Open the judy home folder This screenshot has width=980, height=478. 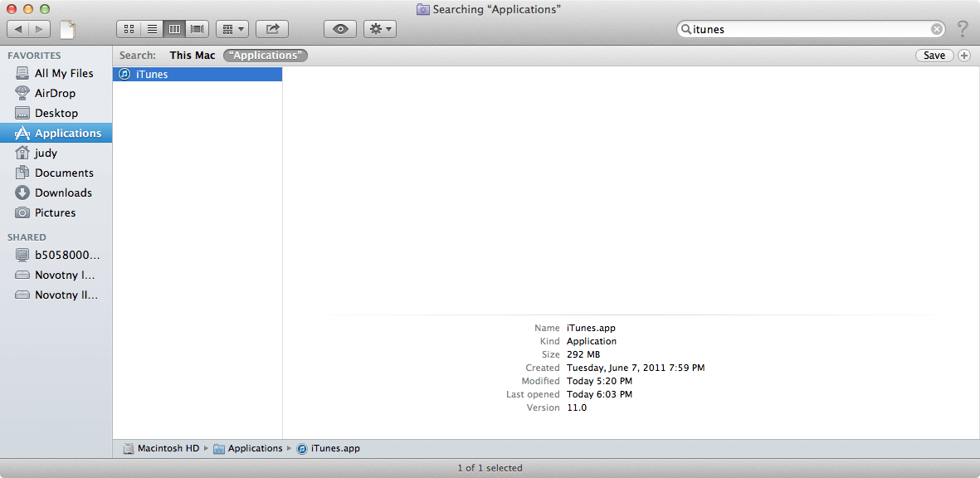point(56,153)
